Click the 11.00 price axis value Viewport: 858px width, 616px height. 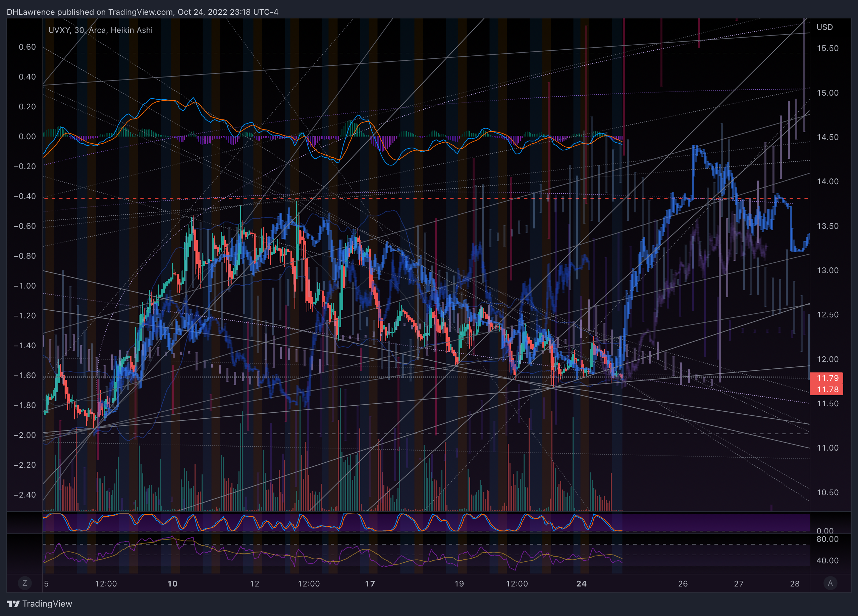[x=827, y=448]
